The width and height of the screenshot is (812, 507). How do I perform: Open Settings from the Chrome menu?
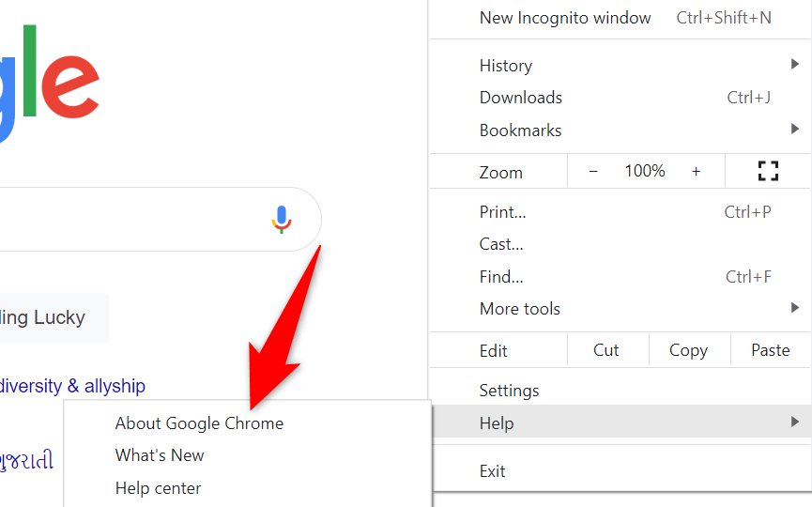click(509, 391)
